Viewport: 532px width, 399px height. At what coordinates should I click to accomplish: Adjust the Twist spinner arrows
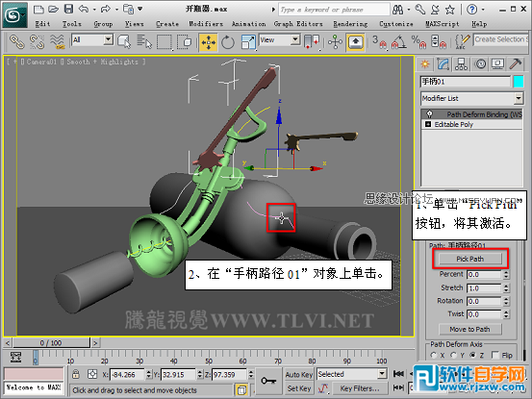[x=506, y=314]
